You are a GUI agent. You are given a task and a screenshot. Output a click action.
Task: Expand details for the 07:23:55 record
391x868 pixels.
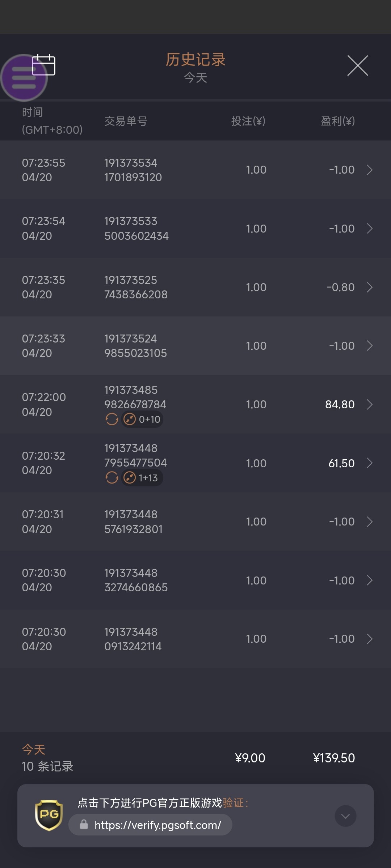click(x=370, y=170)
